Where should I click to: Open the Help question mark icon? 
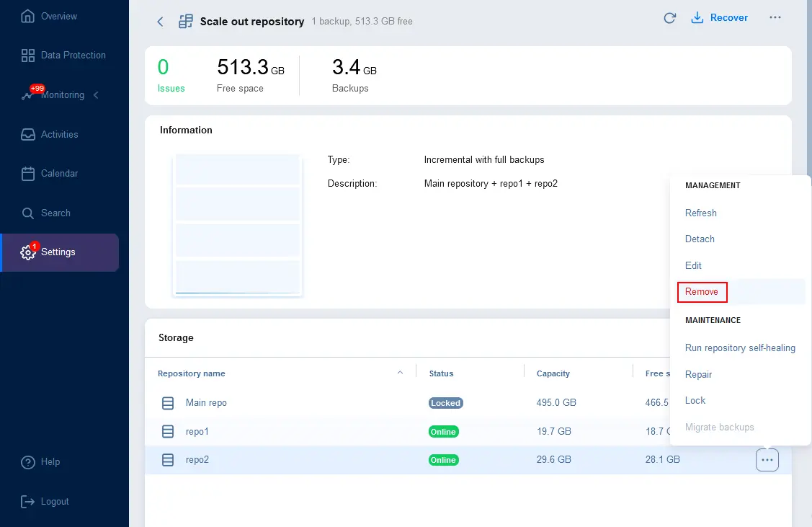(27, 462)
